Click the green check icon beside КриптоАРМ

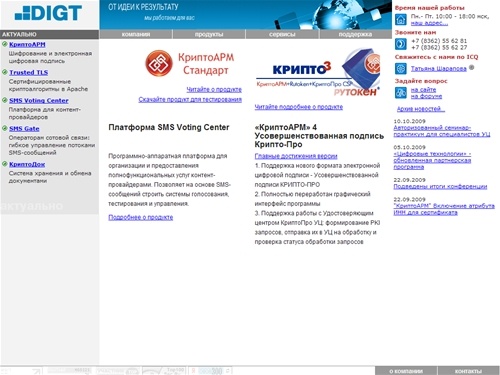pyautogui.click(x=4, y=44)
